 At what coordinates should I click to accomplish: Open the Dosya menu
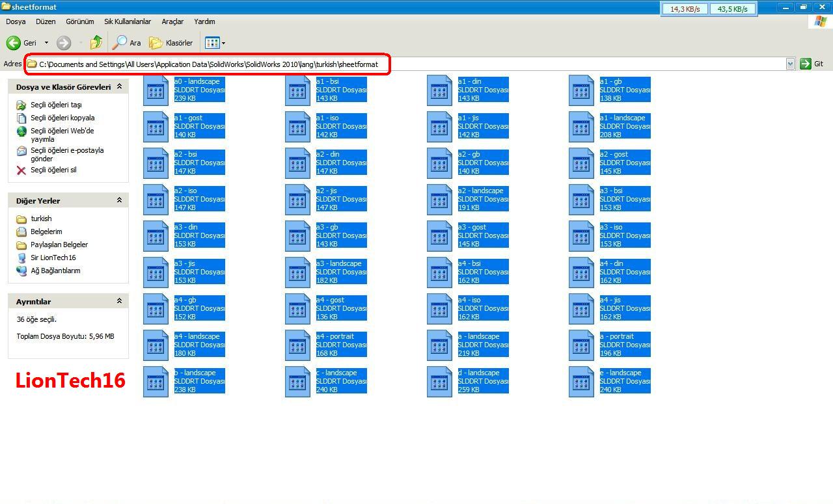click(x=16, y=21)
